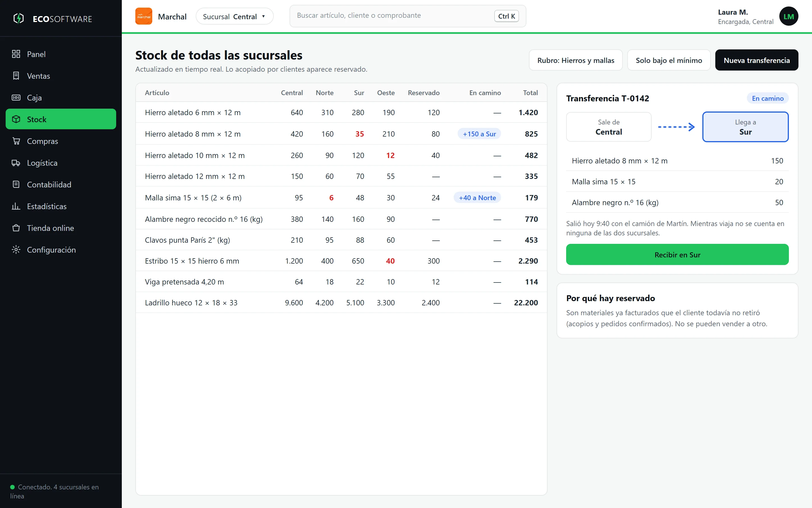Click the Configuración gear icon

pyautogui.click(x=16, y=250)
